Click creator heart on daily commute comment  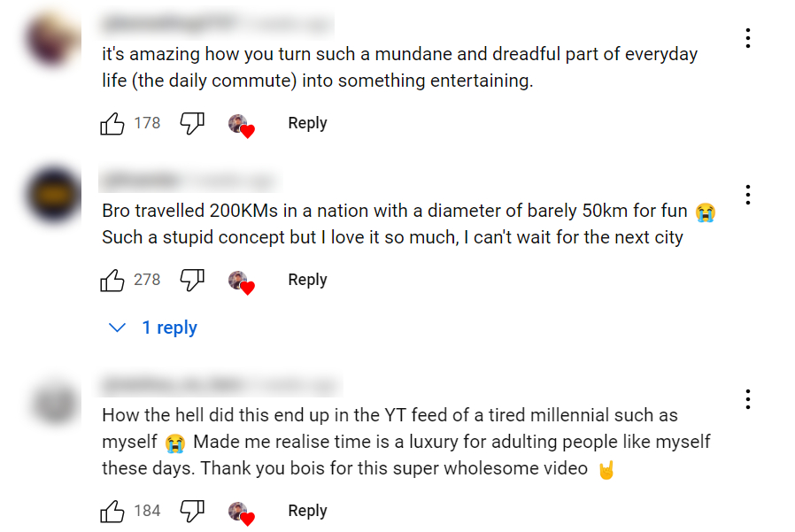tap(241, 125)
